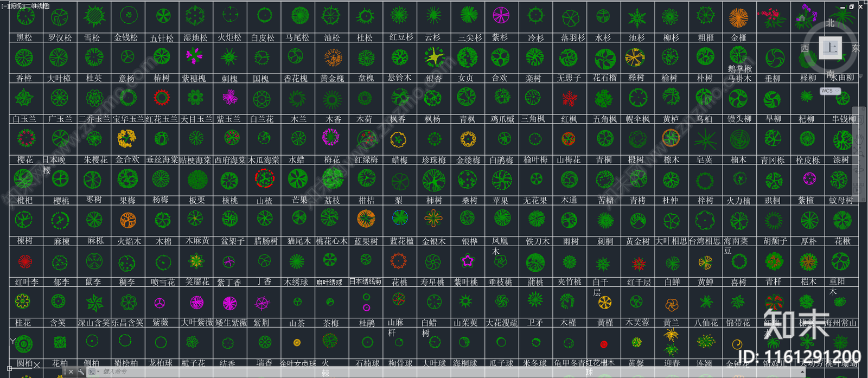Viewport: 868px width, 378px height.
Task: Select the red 红花玉兰 tree symbol
Action: tap(162, 98)
